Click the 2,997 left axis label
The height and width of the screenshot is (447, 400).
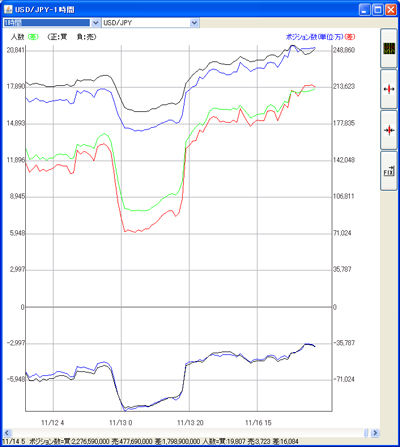(x=17, y=269)
